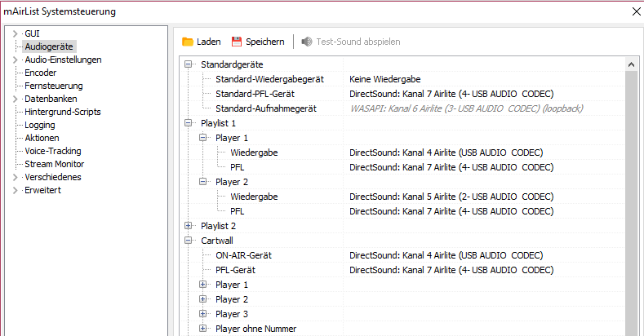This screenshot has height=336, width=644.
Task: Expand the GUI tree node
Action: click(x=16, y=33)
